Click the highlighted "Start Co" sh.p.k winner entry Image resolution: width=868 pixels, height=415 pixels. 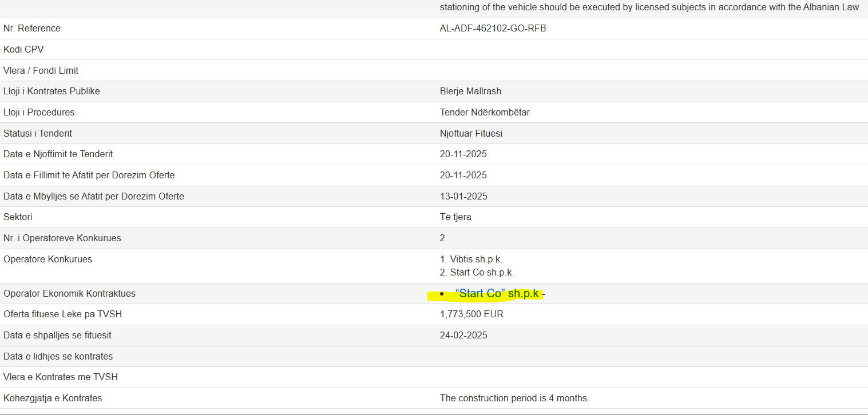[498, 294]
